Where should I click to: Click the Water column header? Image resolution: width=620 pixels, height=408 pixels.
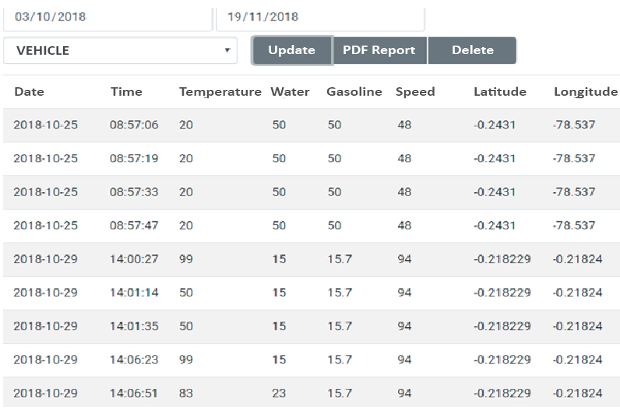click(290, 92)
